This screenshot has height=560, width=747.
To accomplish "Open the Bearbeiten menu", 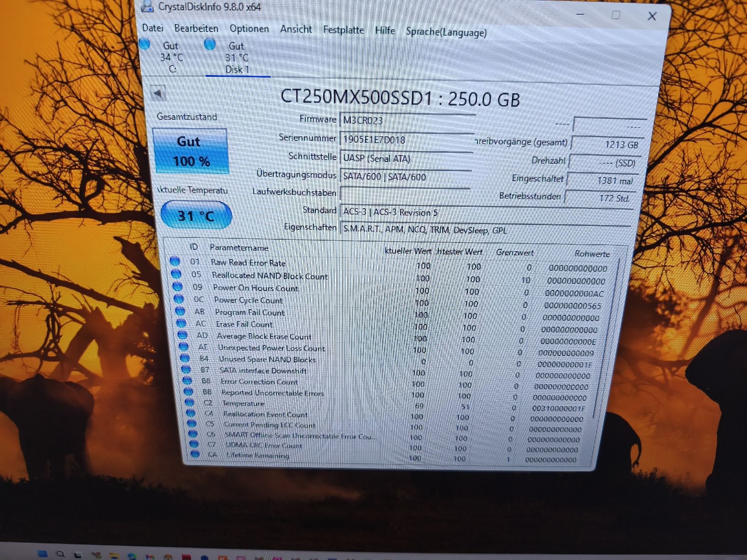I will click(196, 28).
